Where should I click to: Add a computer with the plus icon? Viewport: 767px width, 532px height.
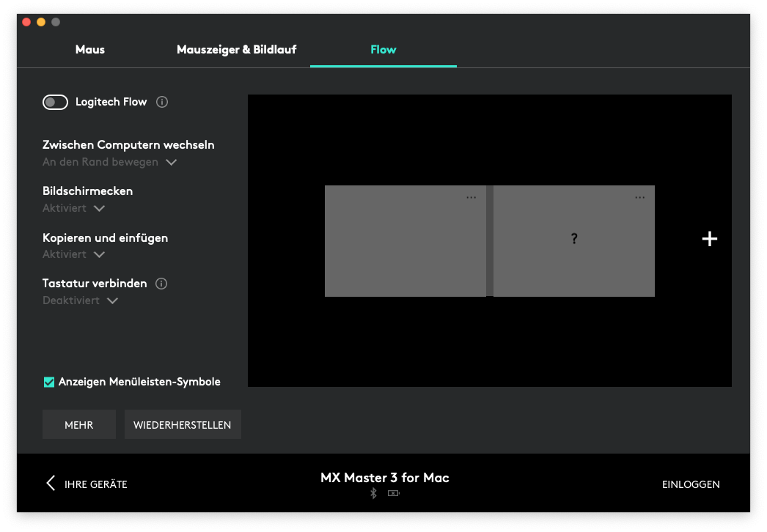[x=710, y=239]
